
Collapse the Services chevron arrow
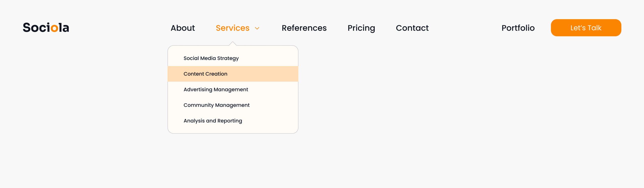257,28
